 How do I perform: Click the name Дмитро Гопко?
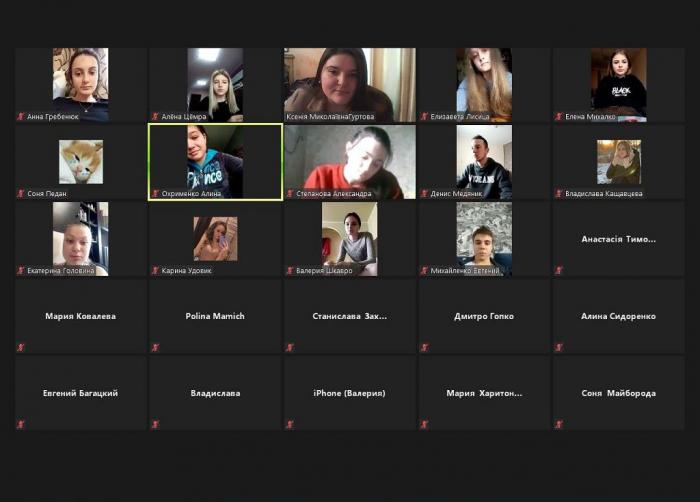click(484, 316)
